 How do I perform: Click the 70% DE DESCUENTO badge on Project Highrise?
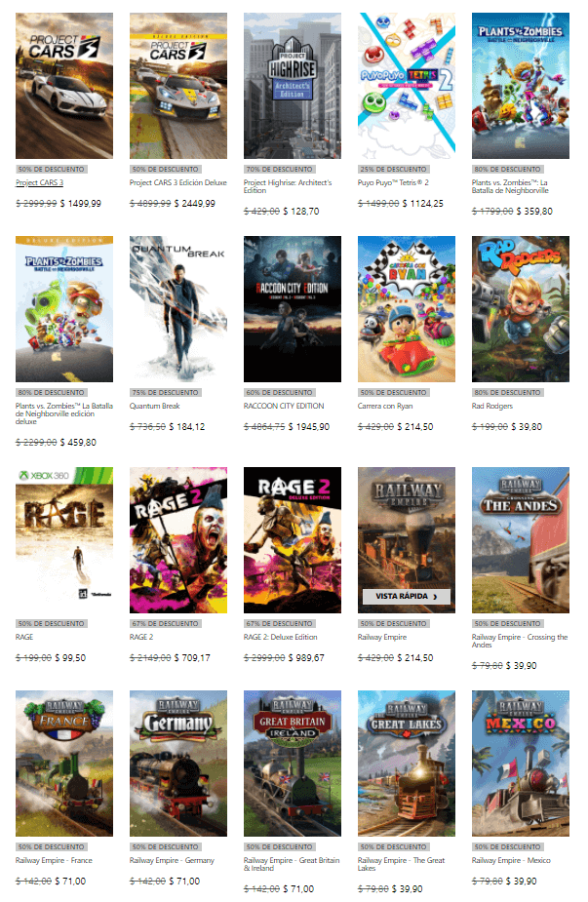(279, 169)
